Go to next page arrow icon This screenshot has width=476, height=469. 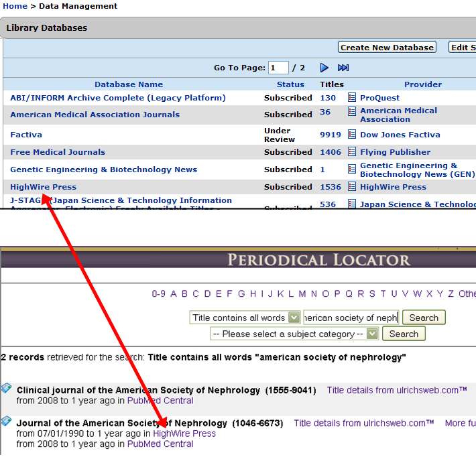coord(324,68)
